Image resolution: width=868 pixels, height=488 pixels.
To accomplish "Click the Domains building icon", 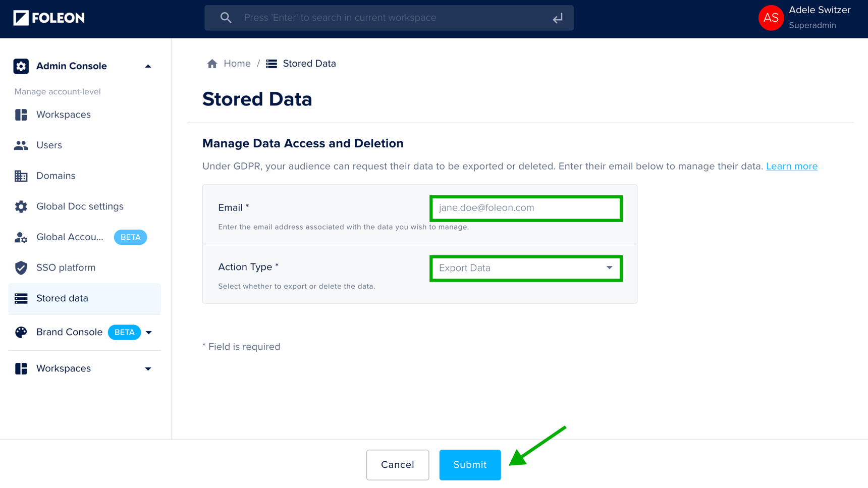I will (x=21, y=176).
